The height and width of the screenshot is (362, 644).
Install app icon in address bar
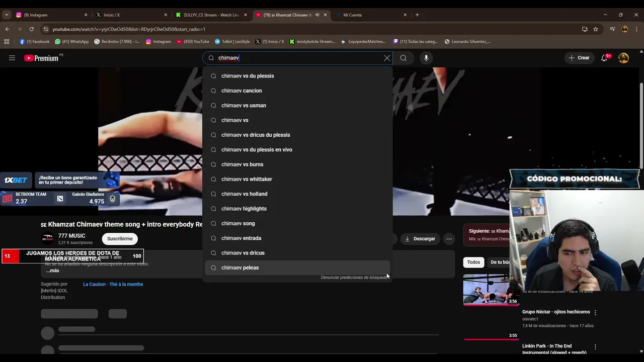pyautogui.click(x=585, y=29)
